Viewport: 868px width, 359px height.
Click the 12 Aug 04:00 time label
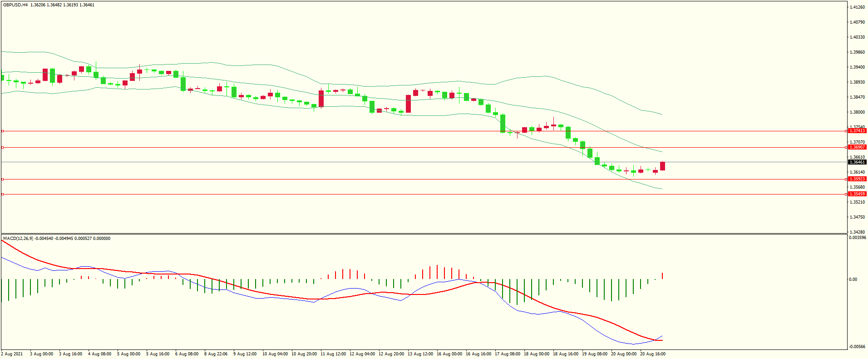click(x=362, y=354)
